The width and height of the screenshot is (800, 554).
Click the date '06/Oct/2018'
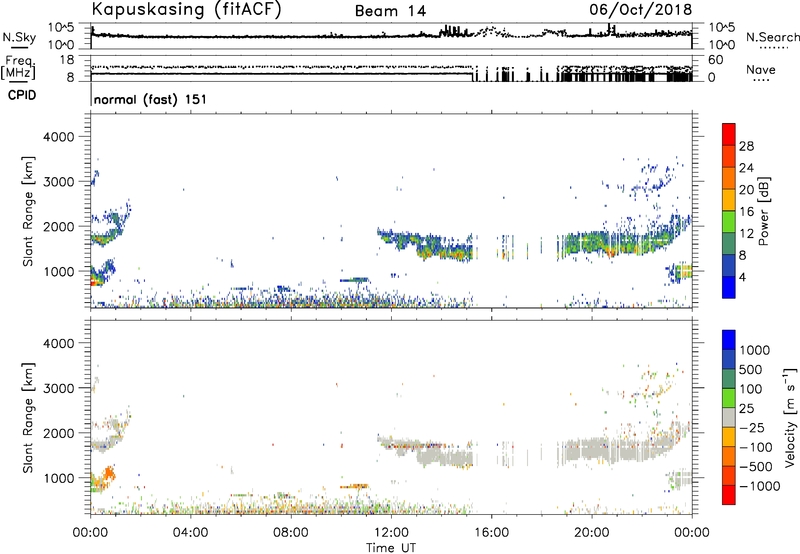641,10
